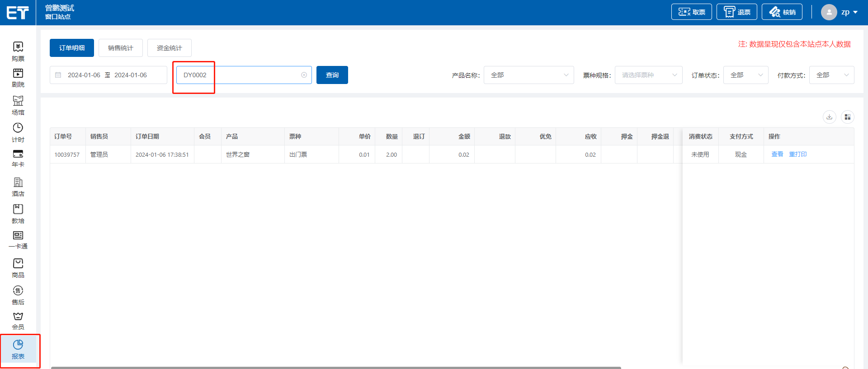Screen dimensions: 868x369
Task: Switch to the 销售统计 tab
Action: pyautogui.click(x=121, y=48)
